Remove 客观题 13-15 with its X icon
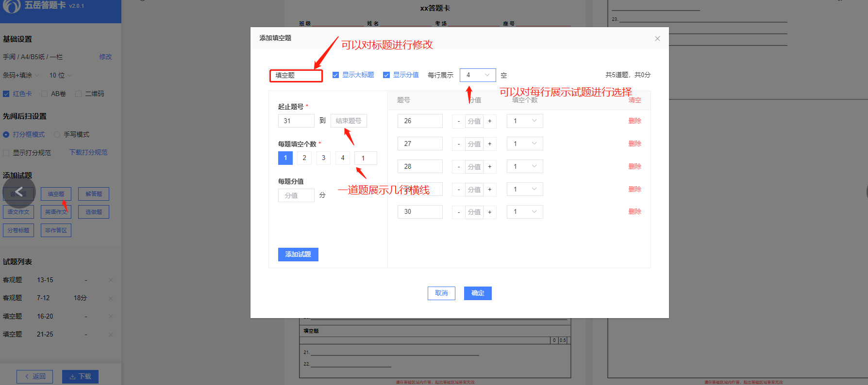The height and width of the screenshot is (385, 868). (111, 280)
